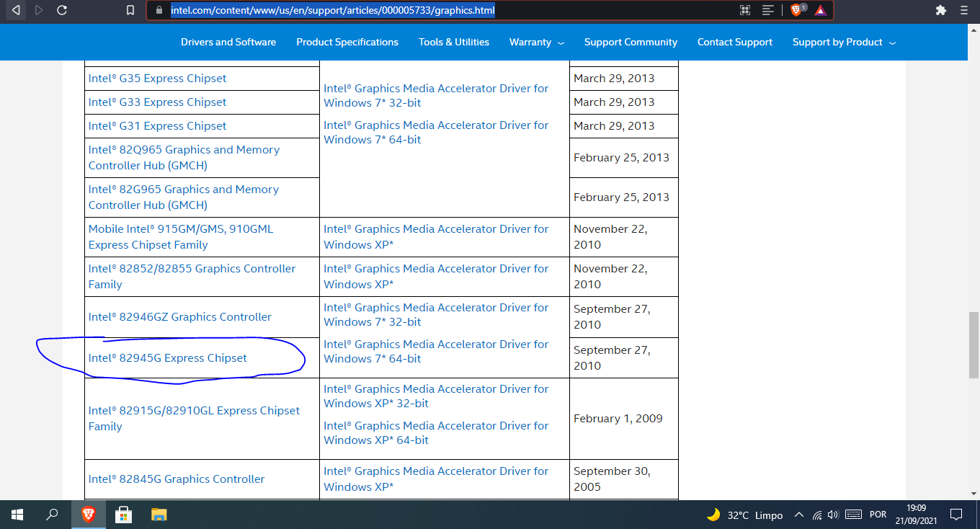Open Intel G31 Express Chipset link
Image resolution: width=980 pixels, height=529 pixels.
pos(158,126)
